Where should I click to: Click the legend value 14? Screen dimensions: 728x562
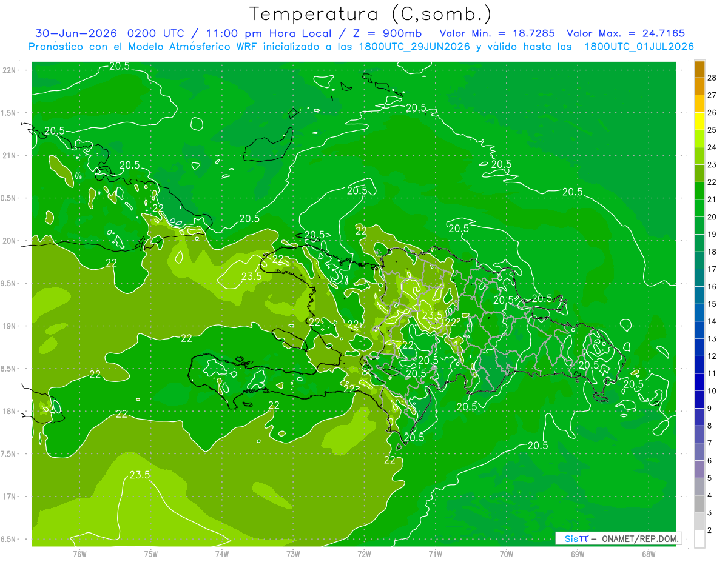(712, 321)
